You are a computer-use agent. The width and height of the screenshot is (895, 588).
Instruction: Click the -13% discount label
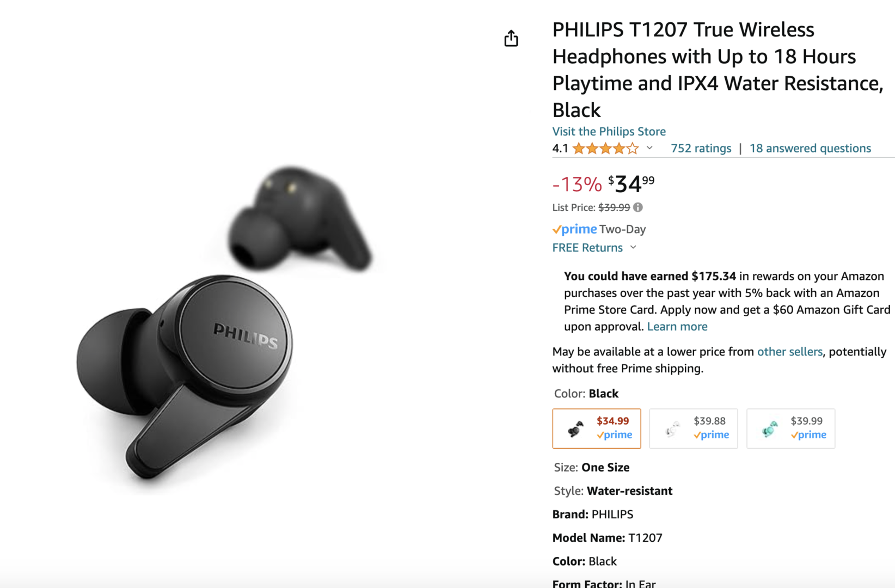pyautogui.click(x=577, y=185)
